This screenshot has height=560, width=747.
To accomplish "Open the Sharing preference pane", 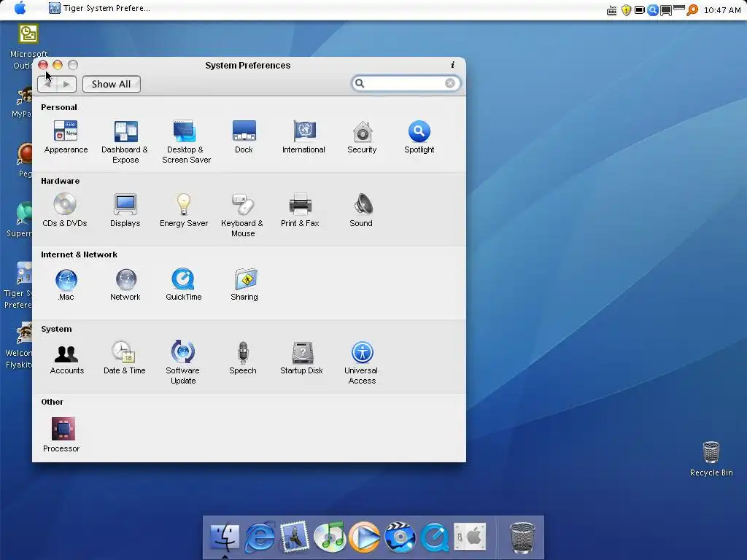I will point(244,285).
